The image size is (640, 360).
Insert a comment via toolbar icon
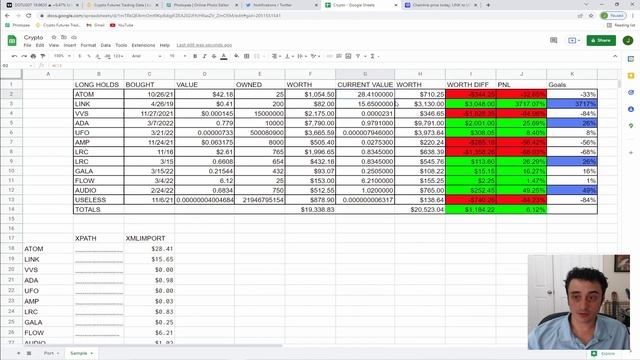pos(339,56)
